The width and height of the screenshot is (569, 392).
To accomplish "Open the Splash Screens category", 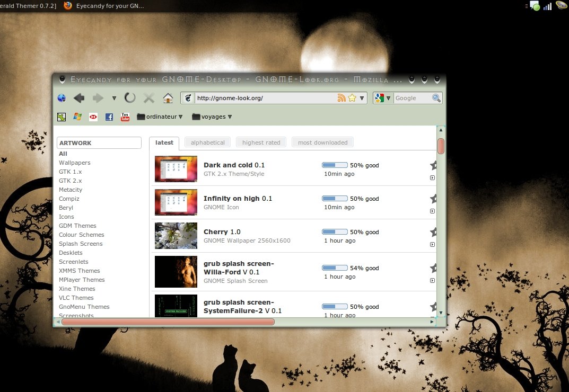I will click(x=81, y=244).
